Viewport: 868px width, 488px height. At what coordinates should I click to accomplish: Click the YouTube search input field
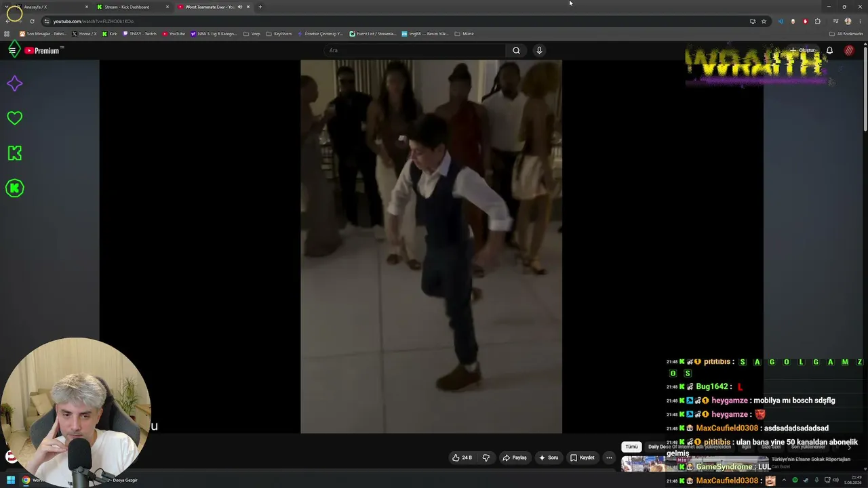(415, 50)
